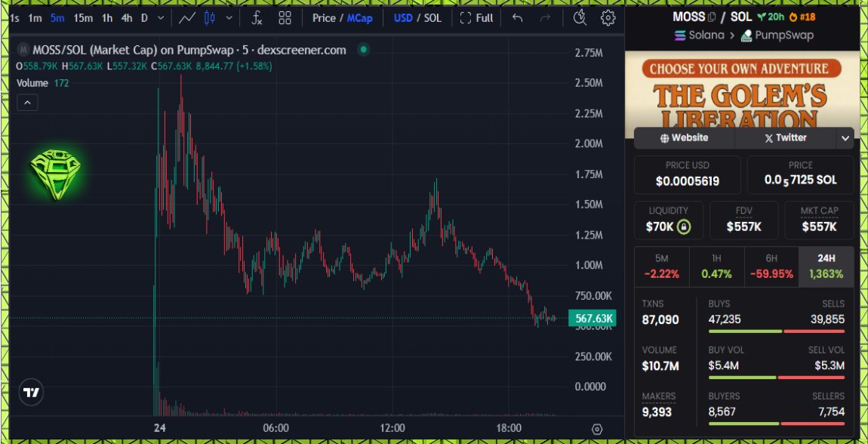Enter Full screen chart mode
The image size is (868, 444).
coord(476,18)
